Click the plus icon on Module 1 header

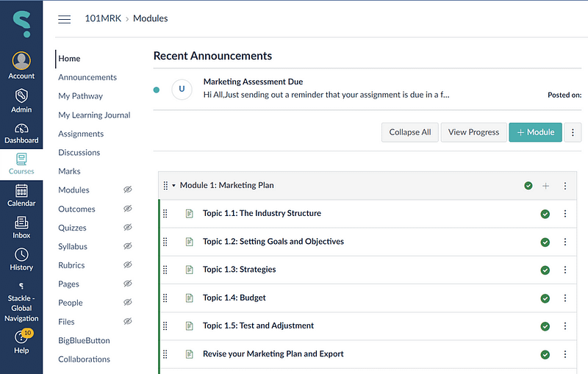point(545,186)
